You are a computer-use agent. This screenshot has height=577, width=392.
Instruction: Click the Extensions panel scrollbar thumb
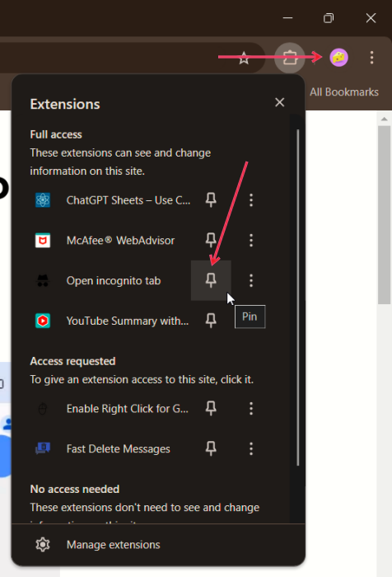coord(297,298)
